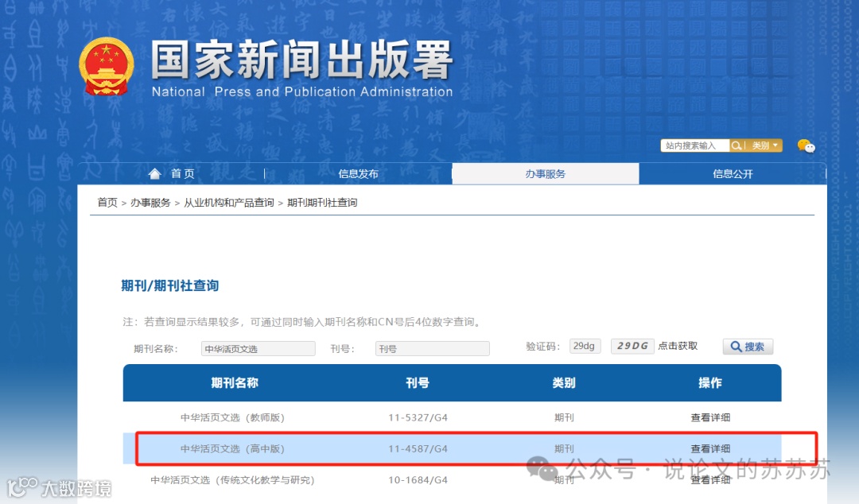Image resolution: width=859 pixels, height=504 pixels.
Task: Click the 站内搜索输入 search field
Action: coord(694,145)
